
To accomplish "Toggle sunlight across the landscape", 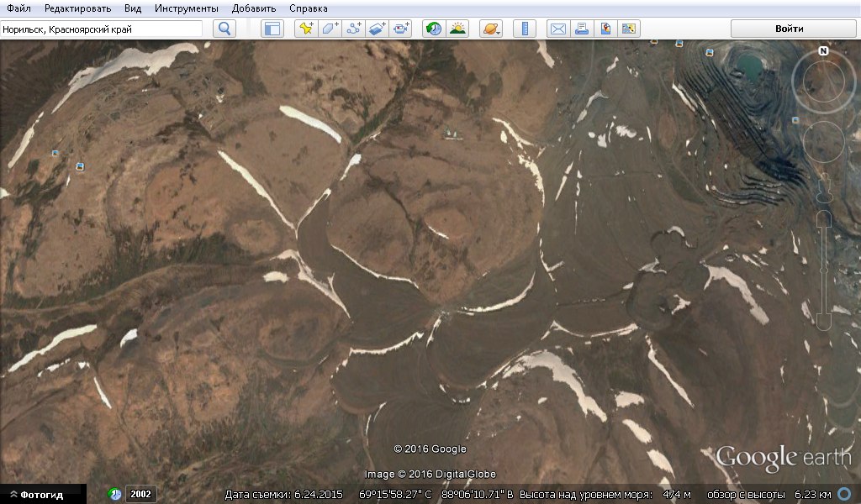I will pos(457,29).
